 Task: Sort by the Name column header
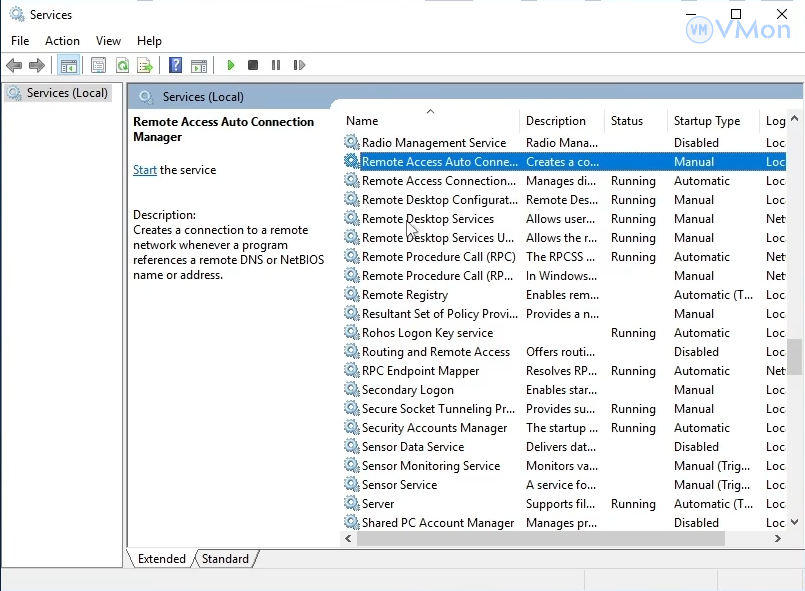click(362, 121)
